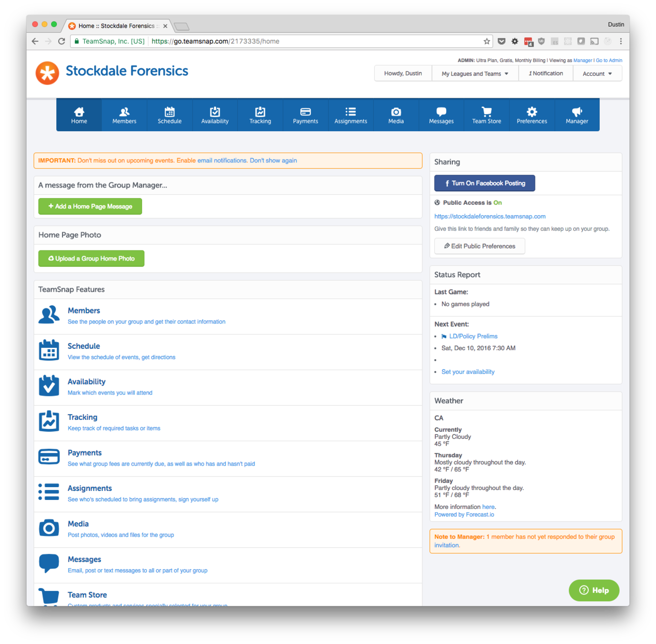This screenshot has width=656, height=644.
Task: Click Media camera icon in features list
Action: (x=49, y=528)
